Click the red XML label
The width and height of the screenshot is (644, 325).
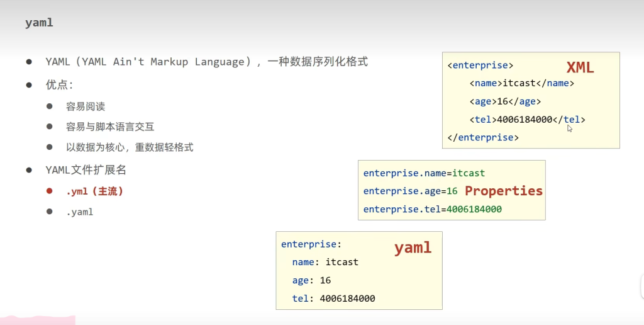[x=579, y=68]
